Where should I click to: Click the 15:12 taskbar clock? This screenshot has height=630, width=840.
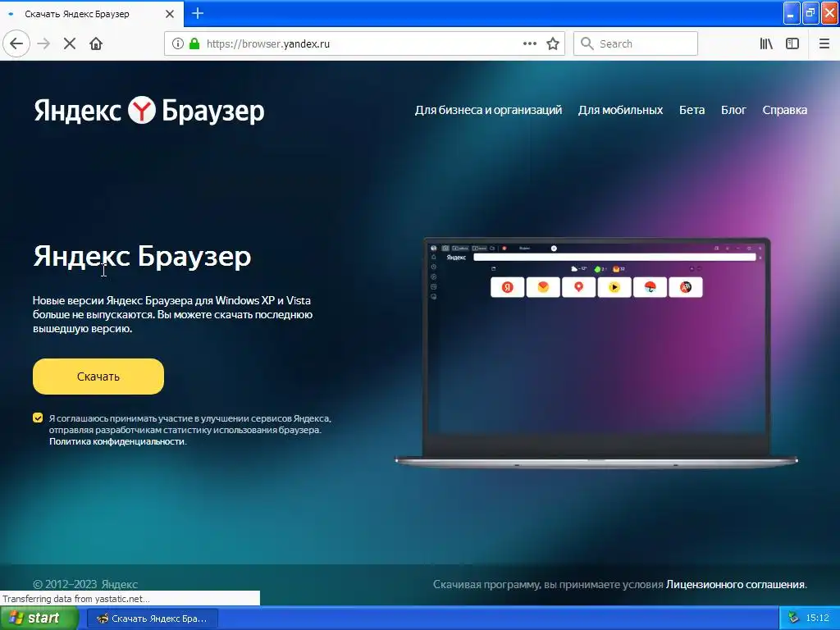pyautogui.click(x=818, y=619)
